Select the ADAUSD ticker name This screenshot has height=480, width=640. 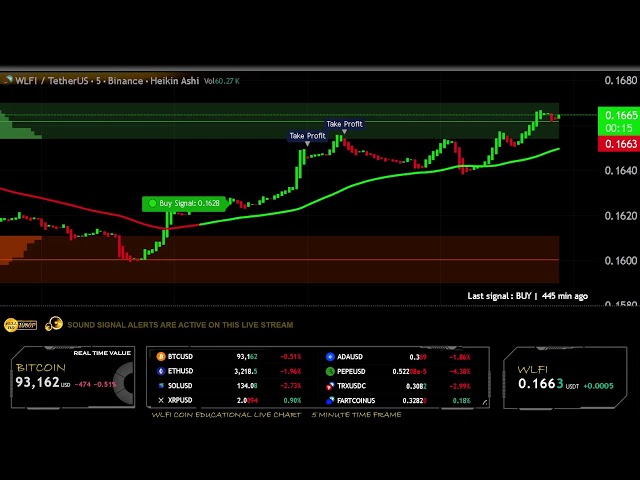click(350, 357)
